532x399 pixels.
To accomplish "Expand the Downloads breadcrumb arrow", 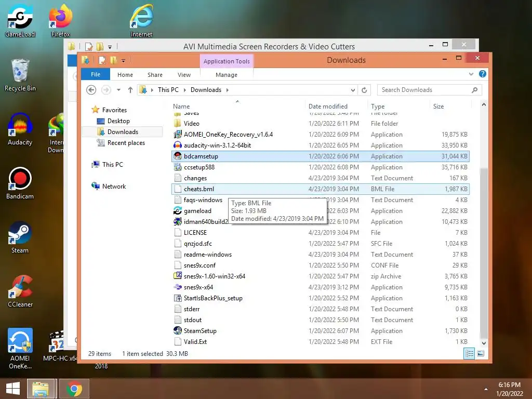I will click(x=228, y=90).
